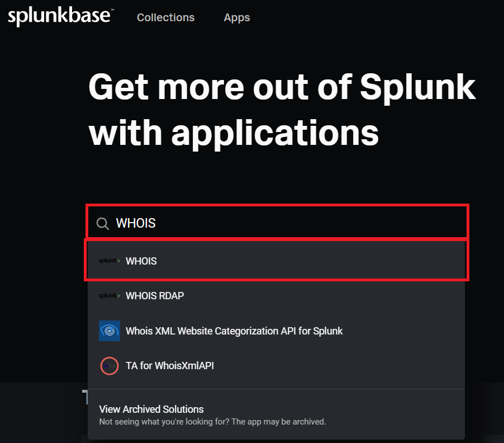Click the partially hidden heading behind the dropdown
This screenshot has width=504, height=443.
coord(84,397)
